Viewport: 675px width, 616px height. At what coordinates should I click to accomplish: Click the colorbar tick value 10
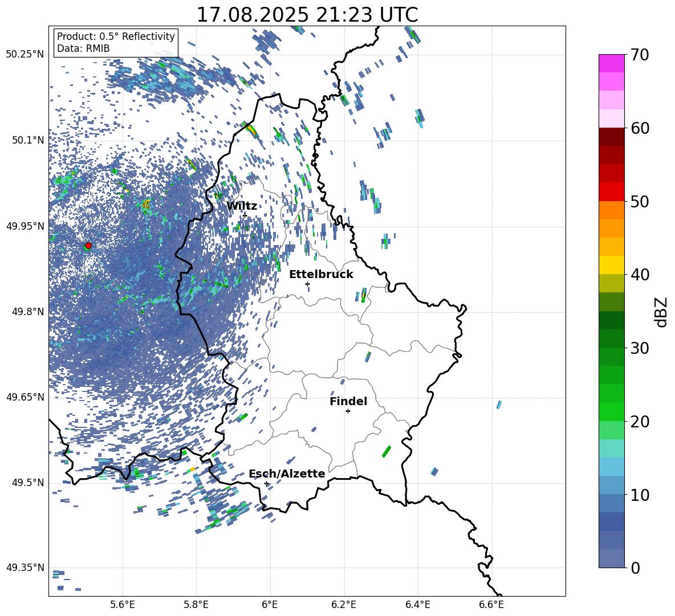point(639,495)
